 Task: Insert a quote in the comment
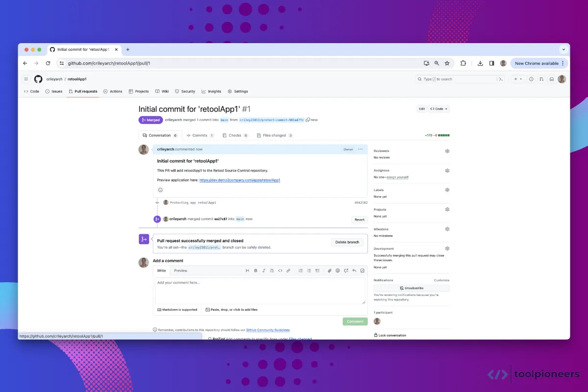pyautogui.click(x=272, y=270)
